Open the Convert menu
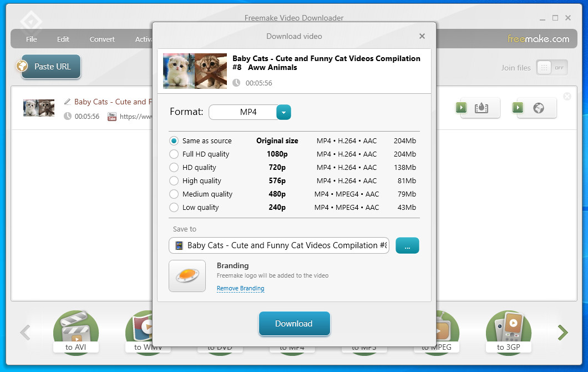Viewport: 588px width, 372px height. coord(102,39)
